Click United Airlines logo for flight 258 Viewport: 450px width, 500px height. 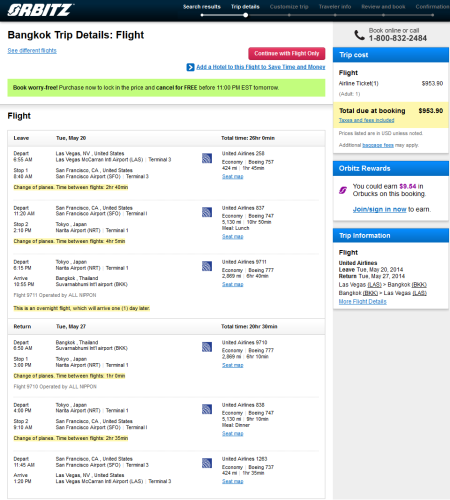tap(207, 158)
